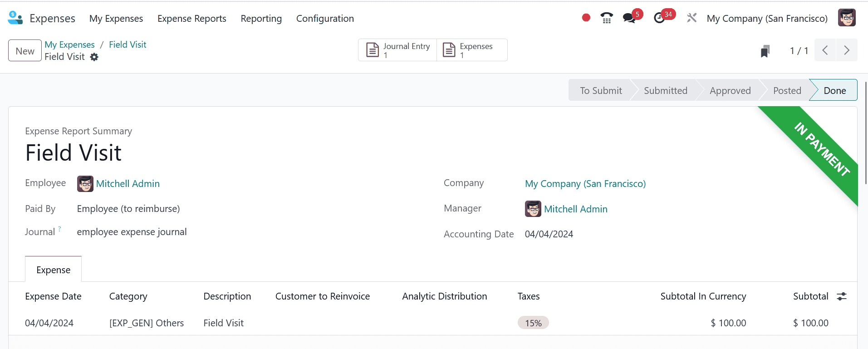This screenshot has width=868, height=349.
Task: Click the Description column header
Action: tap(227, 296)
